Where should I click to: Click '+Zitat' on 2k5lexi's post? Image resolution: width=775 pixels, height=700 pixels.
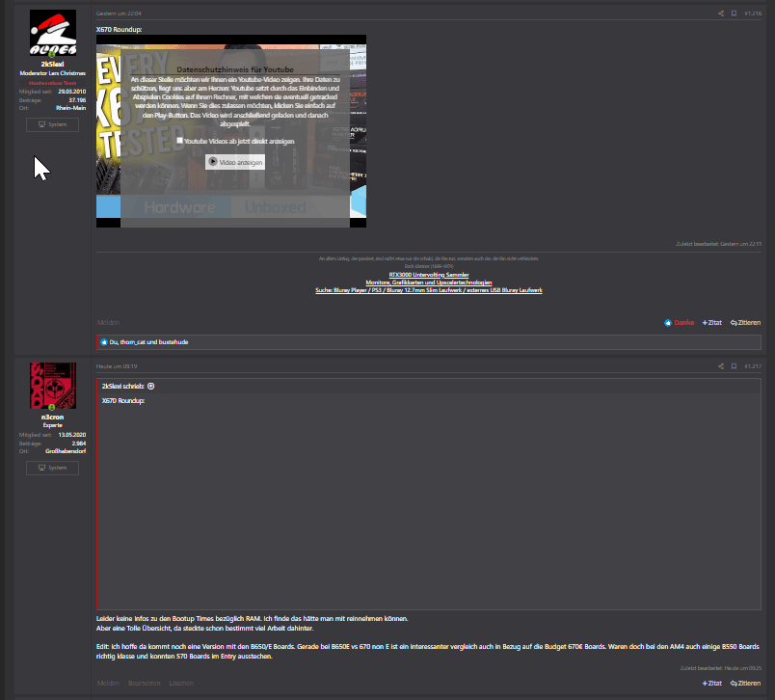click(x=712, y=323)
